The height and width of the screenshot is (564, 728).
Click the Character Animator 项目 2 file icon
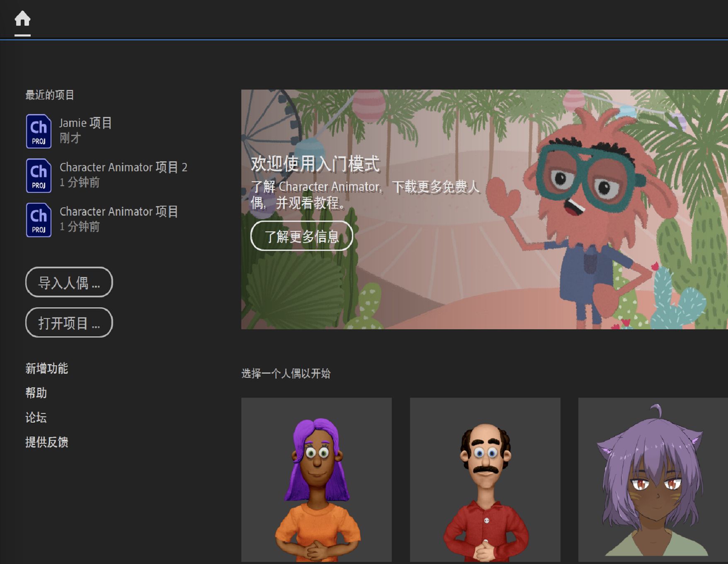[39, 175]
